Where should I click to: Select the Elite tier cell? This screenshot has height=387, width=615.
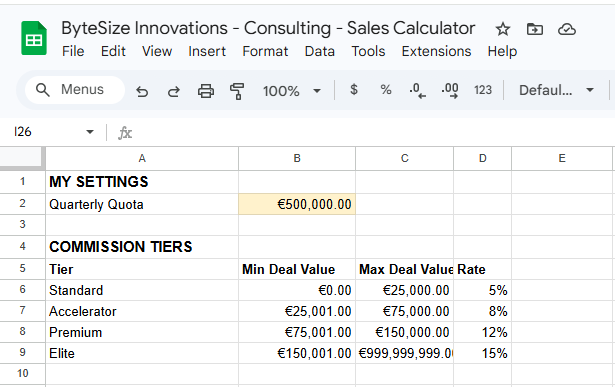point(142,353)
